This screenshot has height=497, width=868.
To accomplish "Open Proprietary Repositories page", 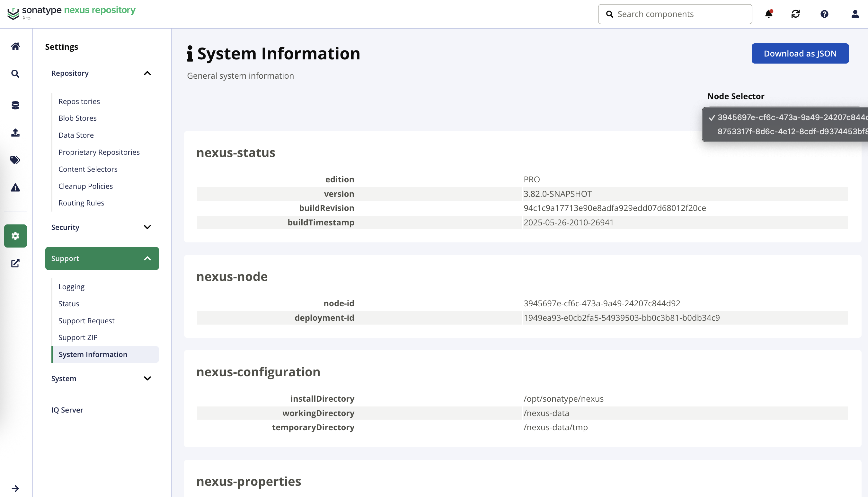I will click(99, 152).
